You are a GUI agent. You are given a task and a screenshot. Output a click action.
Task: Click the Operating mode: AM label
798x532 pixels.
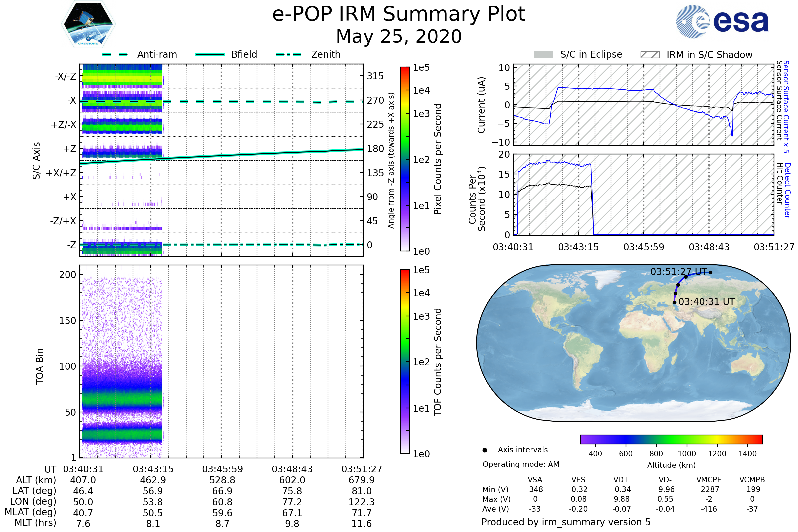coord(521,464)
